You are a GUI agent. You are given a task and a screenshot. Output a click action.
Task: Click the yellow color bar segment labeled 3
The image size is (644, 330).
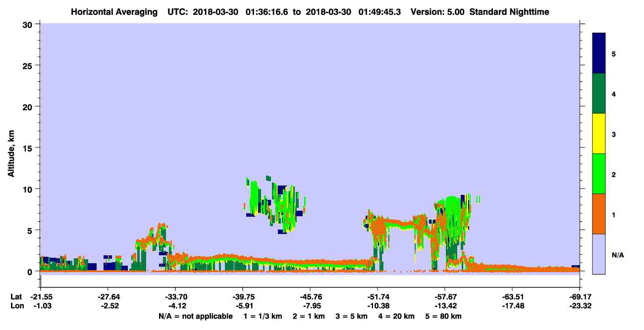pos(599,134)
